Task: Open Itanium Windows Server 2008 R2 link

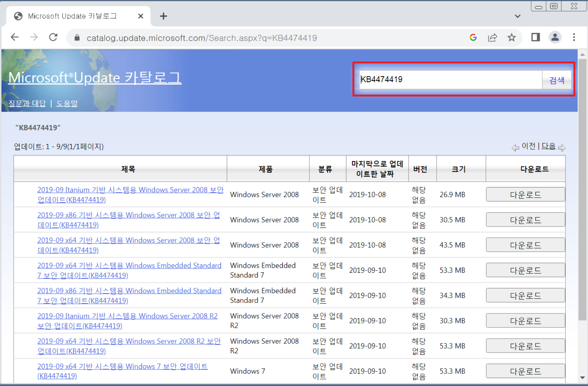Action: coord(127,321)
